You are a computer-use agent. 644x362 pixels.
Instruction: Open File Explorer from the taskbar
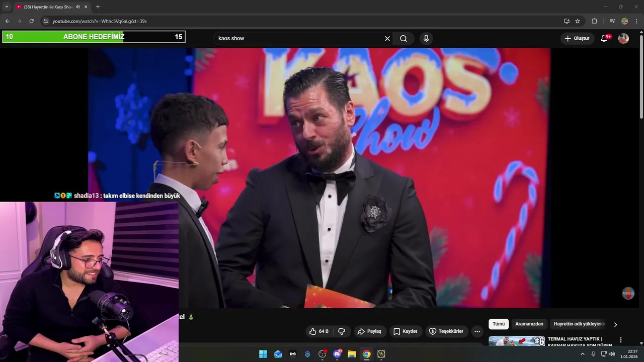(352, 354)
